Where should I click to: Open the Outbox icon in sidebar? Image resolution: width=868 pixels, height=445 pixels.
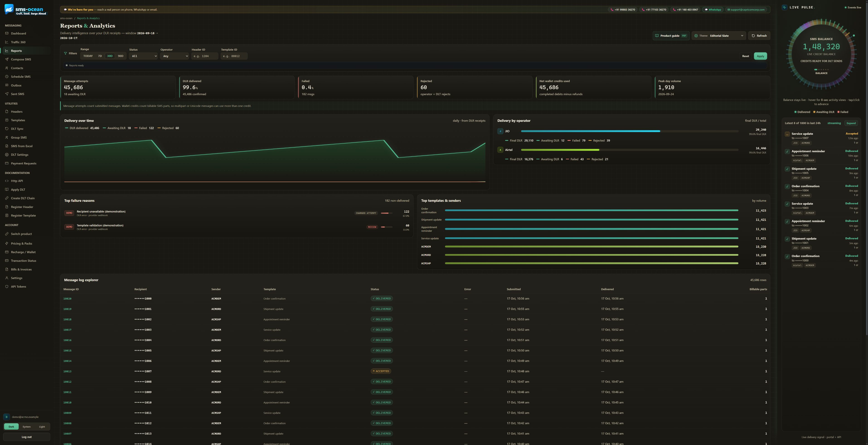tap(7, 85)
